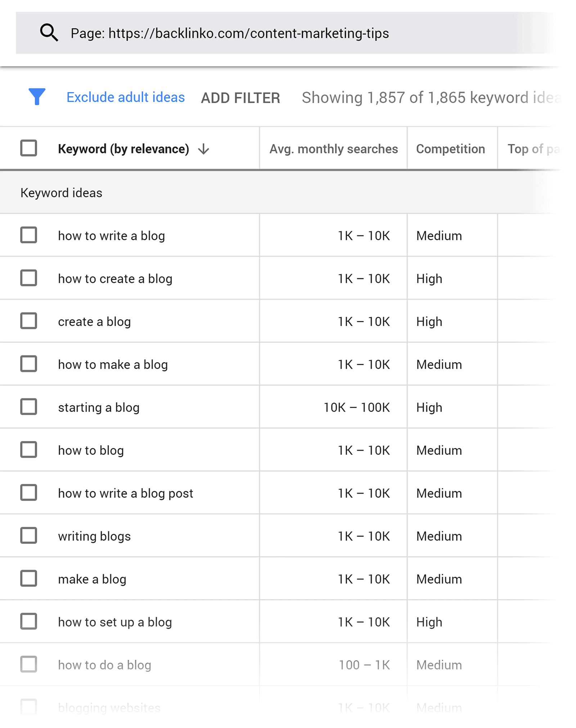Screen dimensions: 576x728
Task: Click the sort arrow beside Keyword (by relevance)
Action: [x=203, y=149]
